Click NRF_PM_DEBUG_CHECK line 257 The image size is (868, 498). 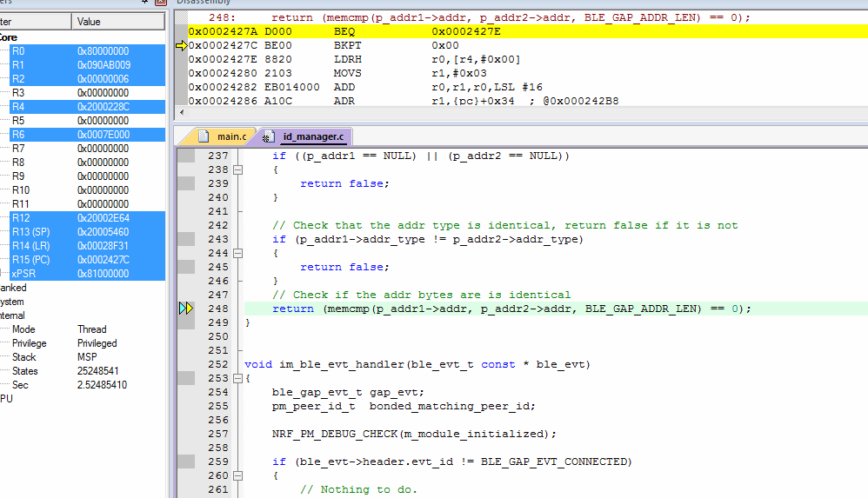(414, 434)
